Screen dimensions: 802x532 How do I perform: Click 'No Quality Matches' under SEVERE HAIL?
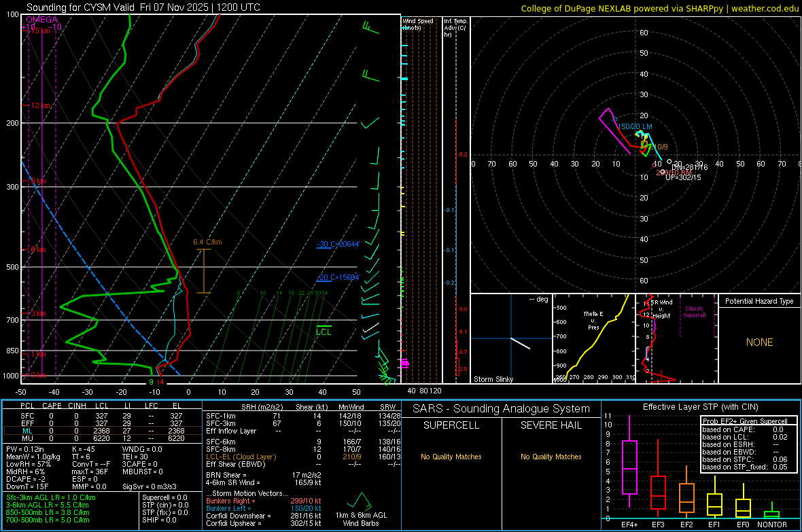point(551,457)
